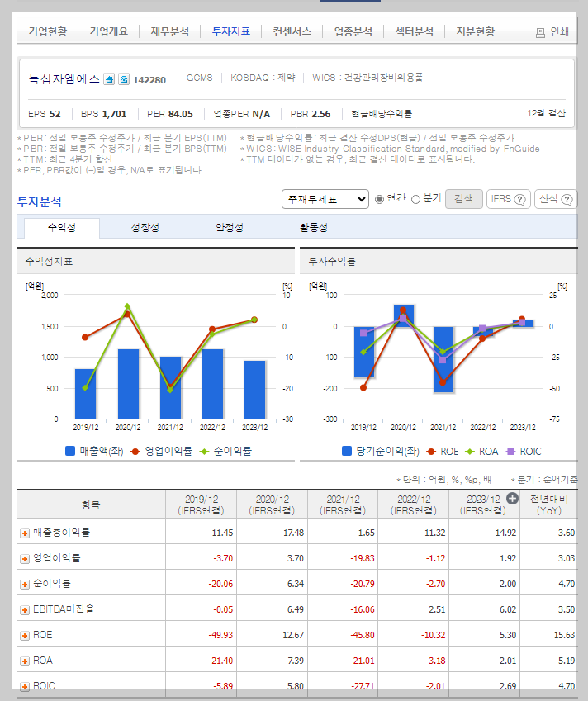Open the 컨센서스 tab

pos(292,31)
